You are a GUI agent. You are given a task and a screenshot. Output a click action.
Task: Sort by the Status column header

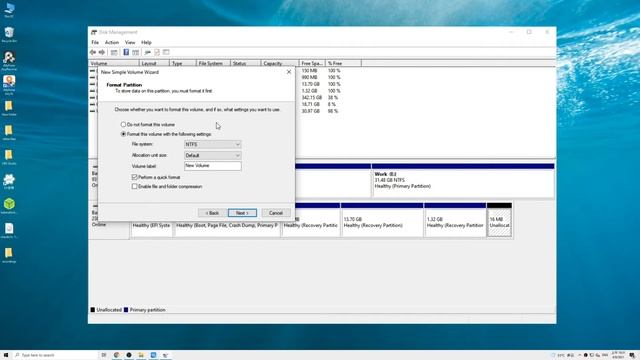click(245, 63)
